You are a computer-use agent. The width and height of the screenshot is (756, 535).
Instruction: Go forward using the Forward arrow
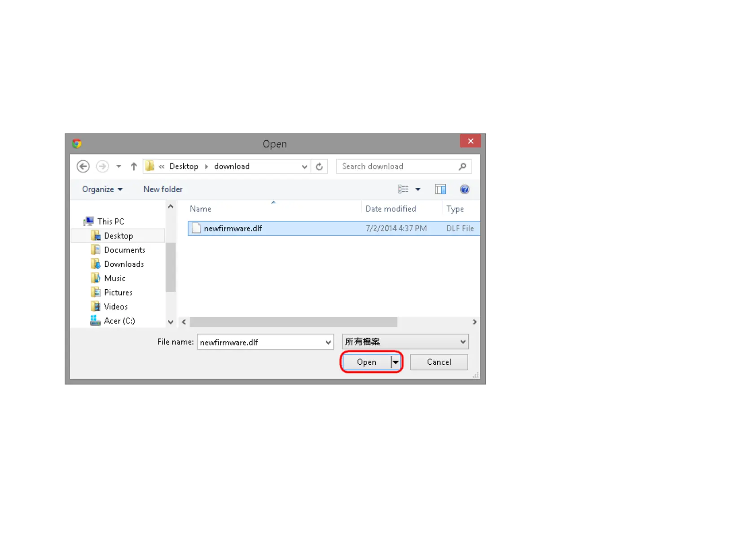pos(102,167)
